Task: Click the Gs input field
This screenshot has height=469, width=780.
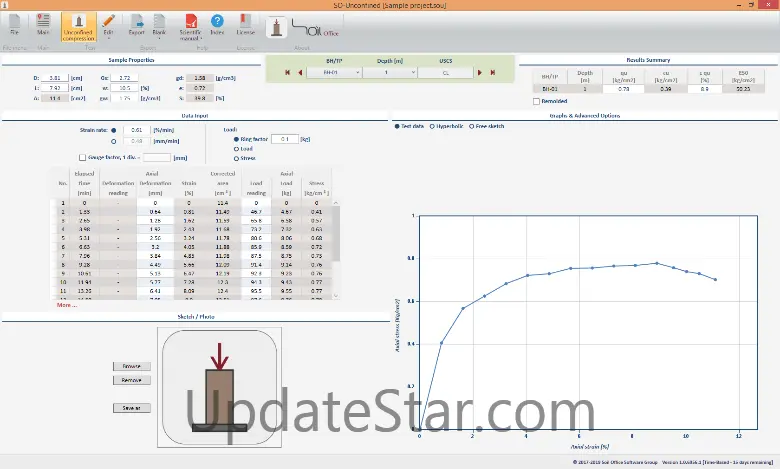Action: tap(124, 78)
